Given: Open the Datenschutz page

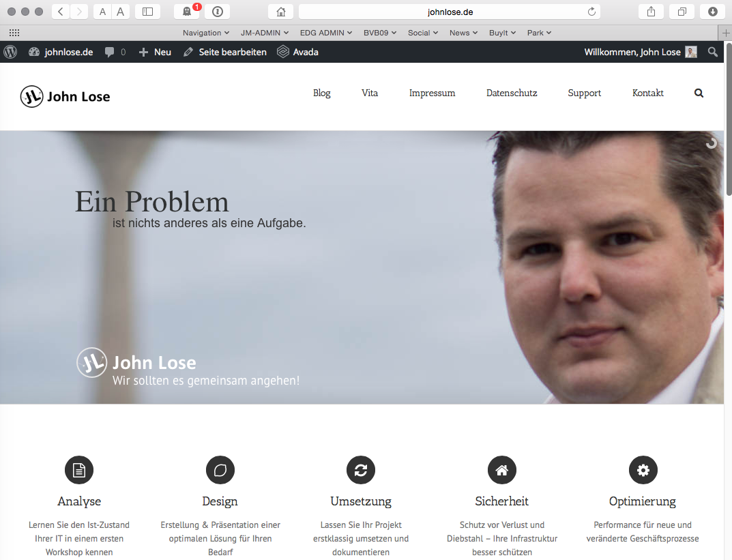Looking at the screenshot, I should point(512,93).
